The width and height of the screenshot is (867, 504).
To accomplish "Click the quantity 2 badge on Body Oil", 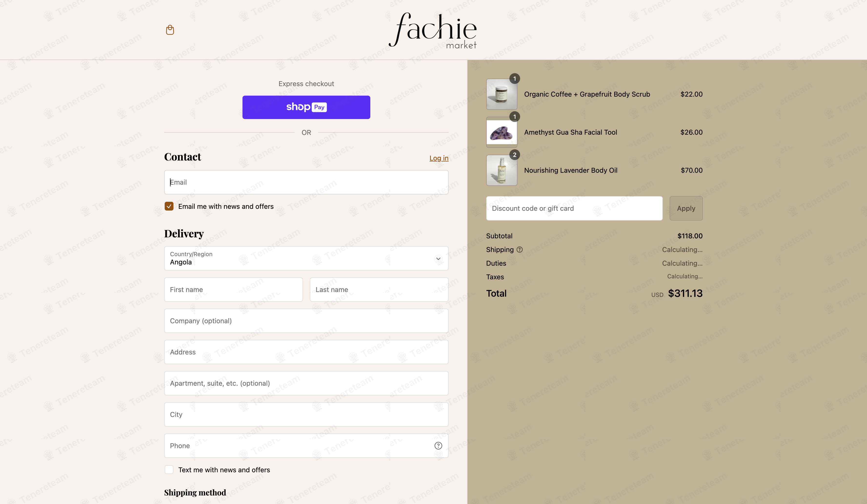I will point(514,155).
